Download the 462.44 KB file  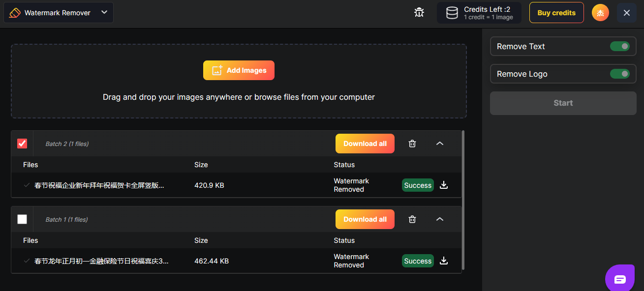(x=444, y=261)
